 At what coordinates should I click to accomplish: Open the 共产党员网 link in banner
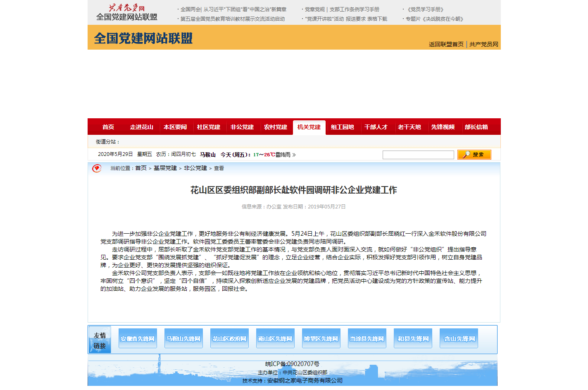[x=483, y=45]
